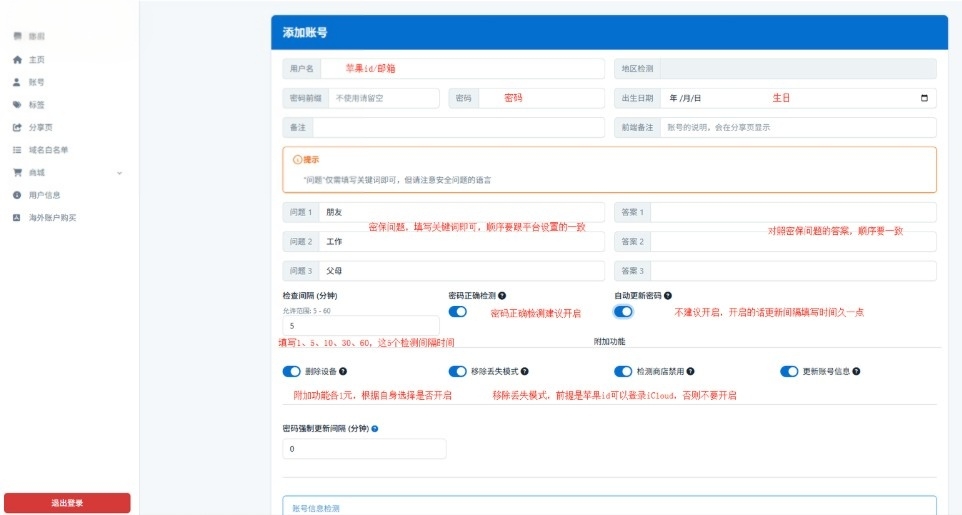
Task: Click 问题 1 field containing 朋友
Action: pos(461,212)
